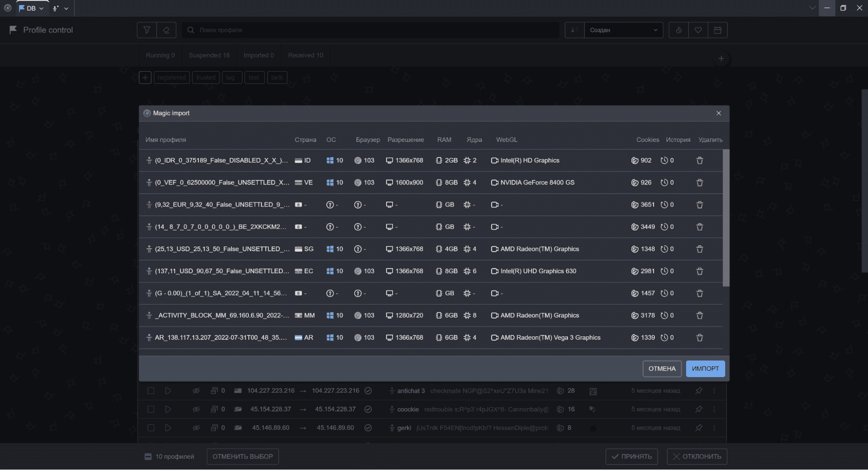Click the plus icon right of tabs
Screen dimensions: 868x470
[721, 59]
